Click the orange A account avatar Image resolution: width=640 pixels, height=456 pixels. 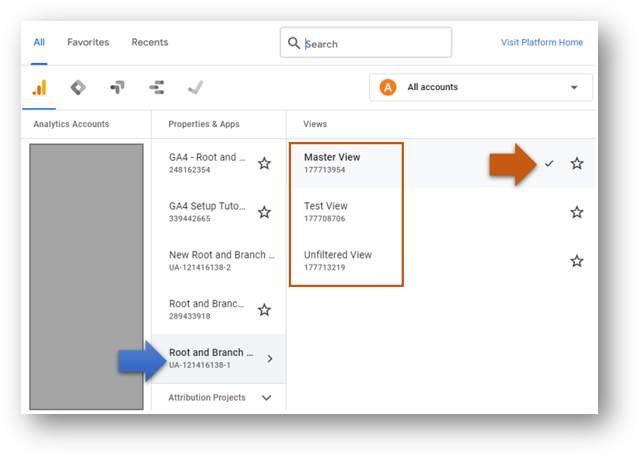pyautogui.click(x=388, y=87)
